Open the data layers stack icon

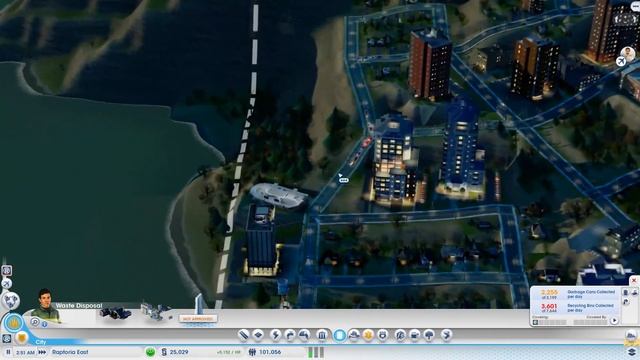[631, 352]
